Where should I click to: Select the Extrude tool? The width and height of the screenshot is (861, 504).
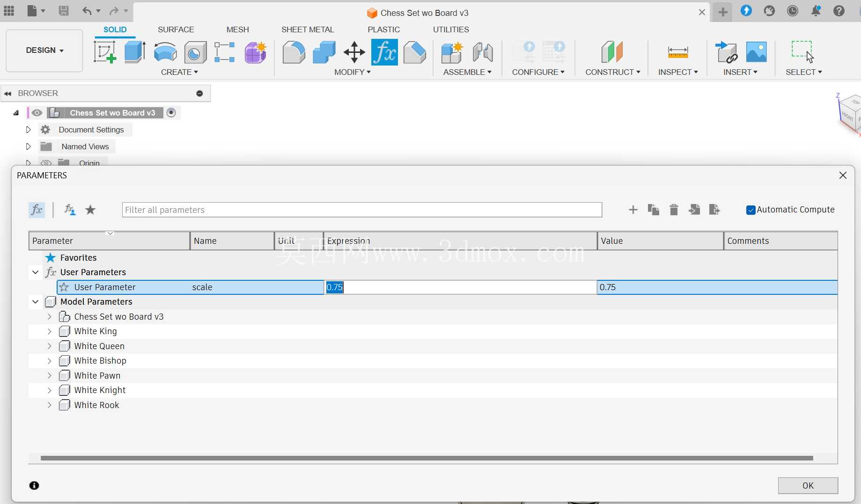(x=135, y=52)
